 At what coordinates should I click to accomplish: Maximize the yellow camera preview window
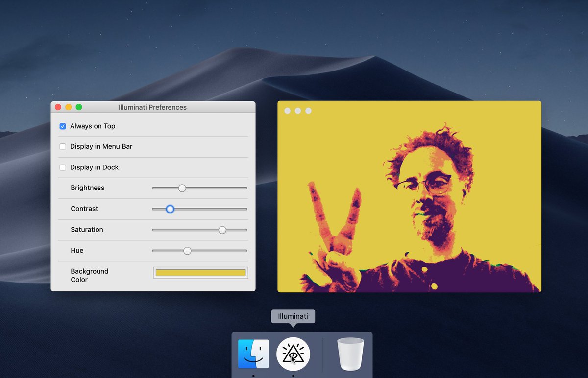pyautogui.click(x=308, y=111)
